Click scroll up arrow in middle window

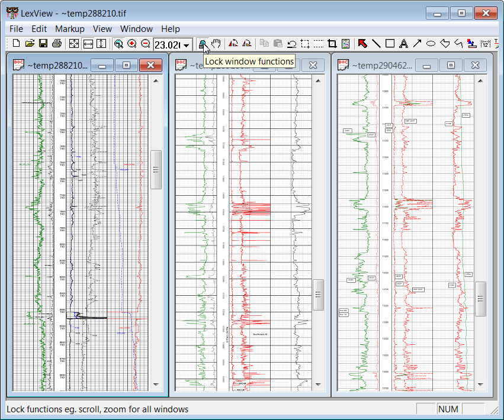pos(318,81)
